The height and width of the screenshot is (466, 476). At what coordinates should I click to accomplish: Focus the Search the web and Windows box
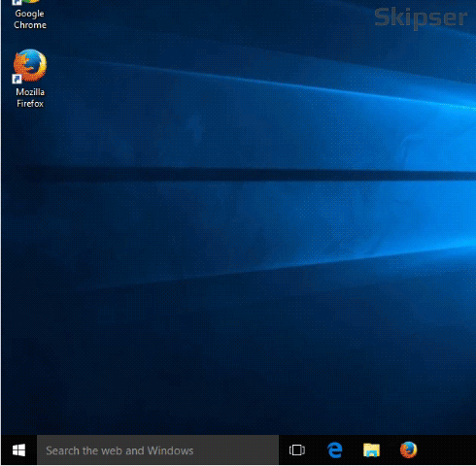point(157,450)
